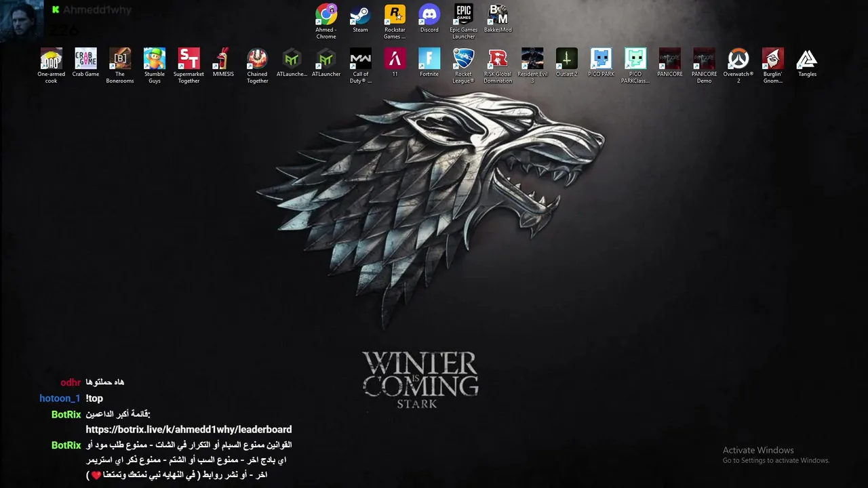This screenshot has width=868, height=488.
Task: Click the Ahmedd1why channel name overlay
Action: point(97,10)
